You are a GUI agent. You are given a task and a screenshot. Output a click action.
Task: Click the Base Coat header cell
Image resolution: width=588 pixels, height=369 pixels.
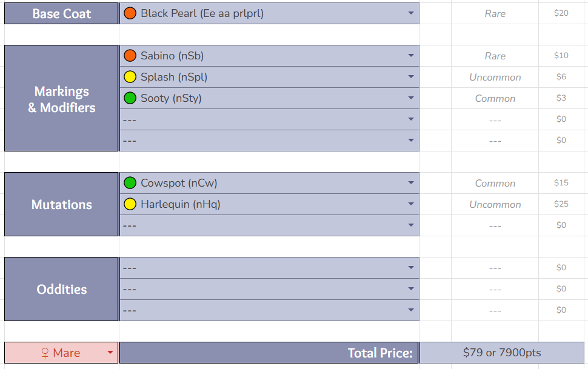click(x=61, y=13)
